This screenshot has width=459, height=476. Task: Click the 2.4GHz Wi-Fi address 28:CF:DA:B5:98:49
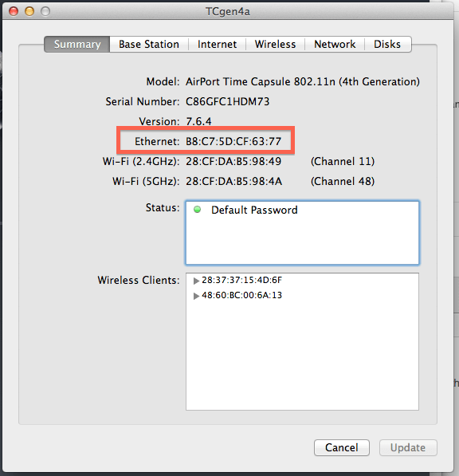[x=233, y=162]
